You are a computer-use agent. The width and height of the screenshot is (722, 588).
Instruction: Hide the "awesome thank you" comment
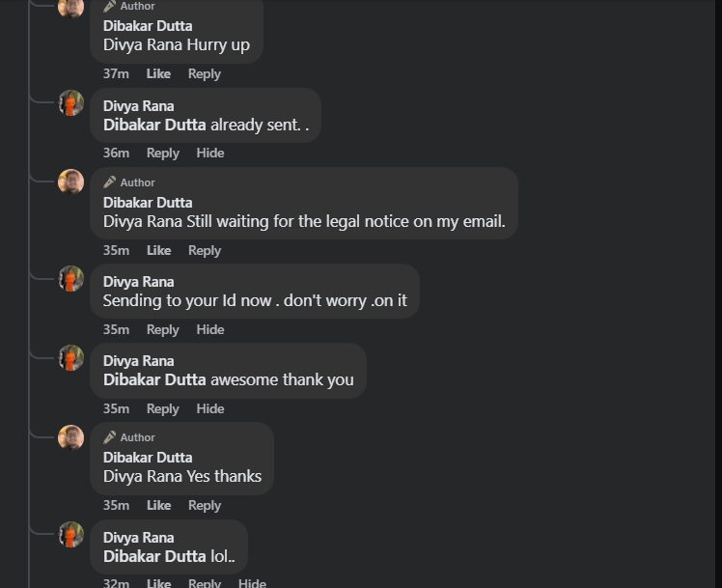coord(209,408)
